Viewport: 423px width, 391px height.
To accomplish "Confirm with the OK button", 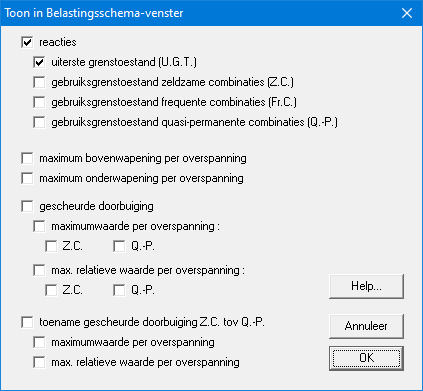I will pos(366,358).
